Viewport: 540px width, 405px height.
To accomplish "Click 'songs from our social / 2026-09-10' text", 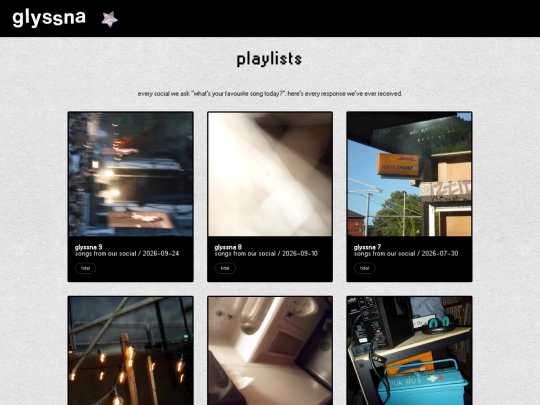I will tap(266, 253).
